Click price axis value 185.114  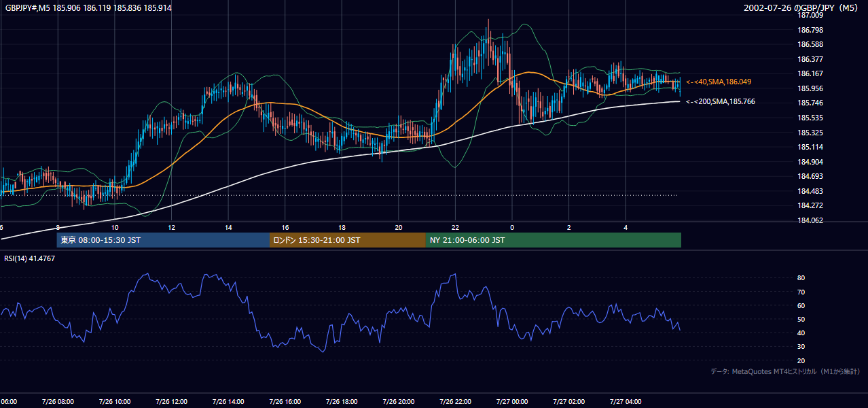point(811,147)
